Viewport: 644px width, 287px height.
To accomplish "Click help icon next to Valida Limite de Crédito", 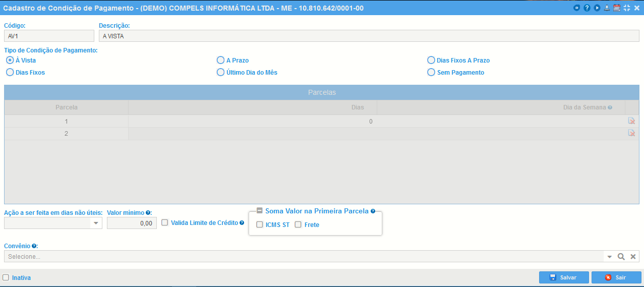I will 242,222.
